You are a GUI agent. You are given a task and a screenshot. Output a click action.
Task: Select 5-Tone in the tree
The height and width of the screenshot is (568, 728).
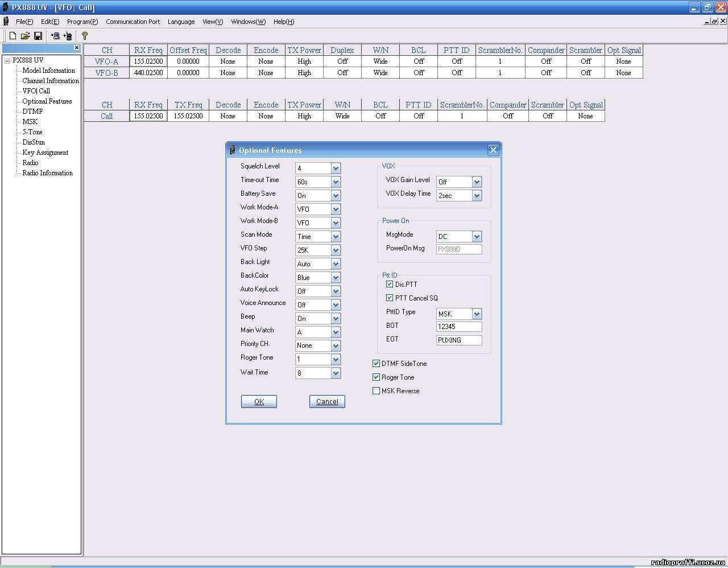[32, 132]
